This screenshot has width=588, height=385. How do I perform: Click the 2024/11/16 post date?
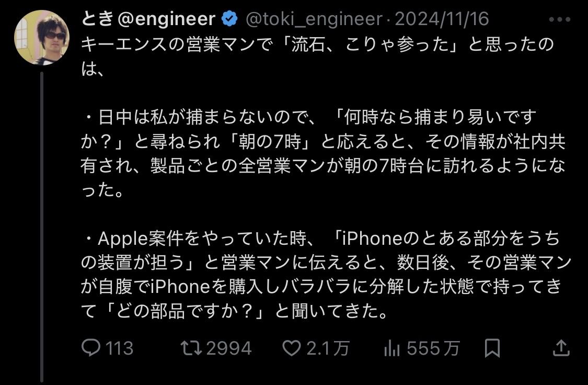point(442,19)
